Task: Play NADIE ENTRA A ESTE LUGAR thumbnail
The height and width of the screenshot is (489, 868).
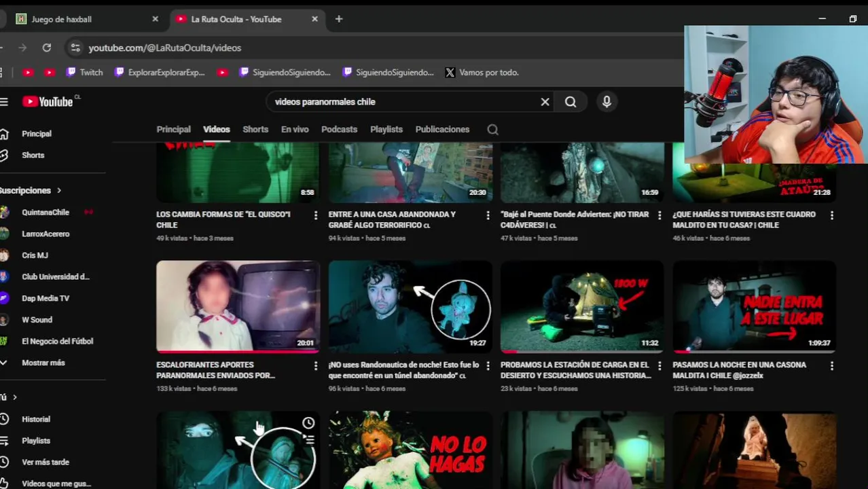Action: [754, 306]
